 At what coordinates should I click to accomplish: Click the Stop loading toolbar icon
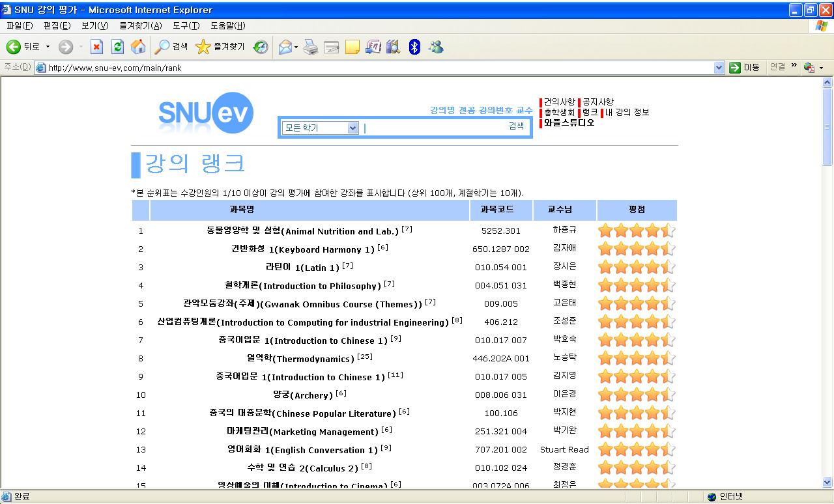[96, 47]
